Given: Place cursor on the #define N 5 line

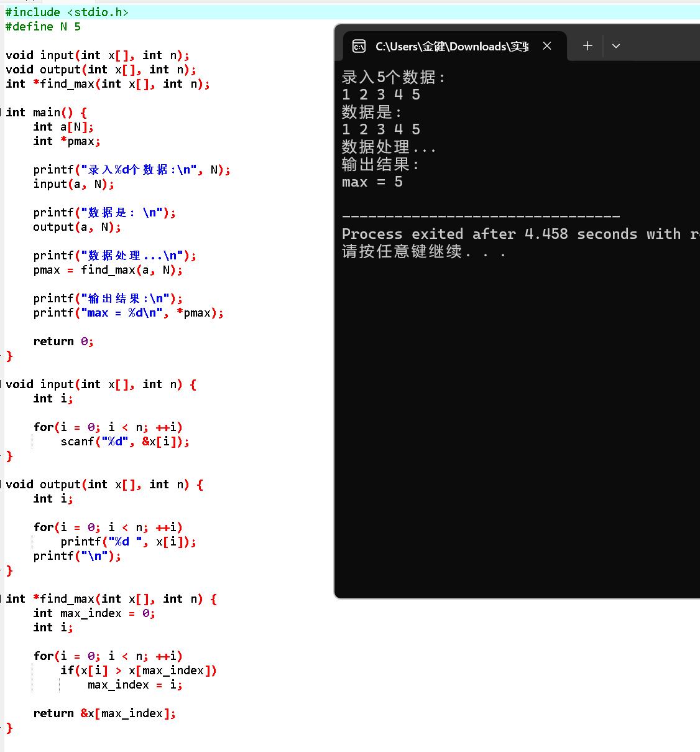Looking at the screenshot, I should pos(42,26).
